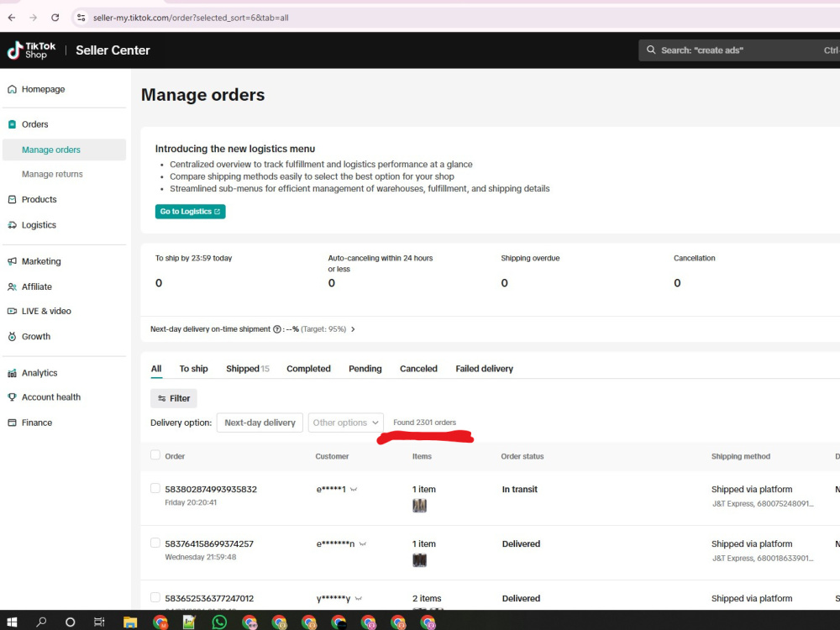Image resolution: width=840 pixels, height=630 pixels.
Task: Check order 583802874993935832 checkbox
Action: [x=155, y=489]
